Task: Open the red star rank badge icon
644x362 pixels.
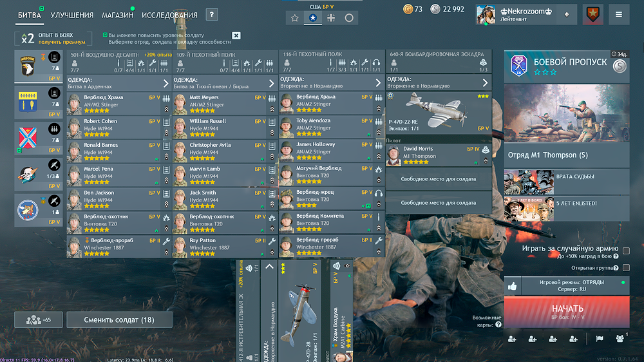Action: 592,14
